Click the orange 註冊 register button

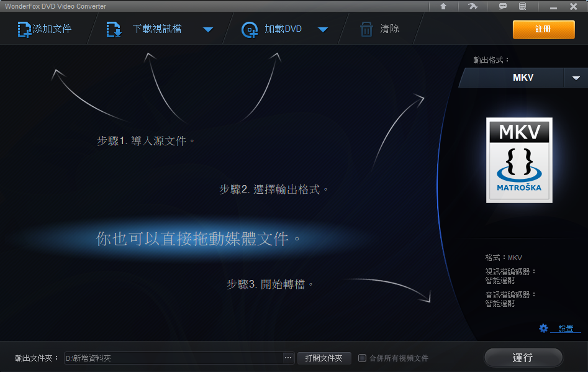543,30
